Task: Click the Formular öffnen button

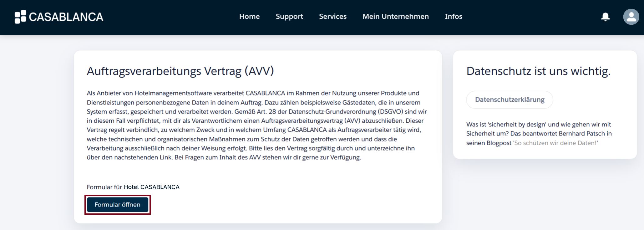Action: [118, 205]
